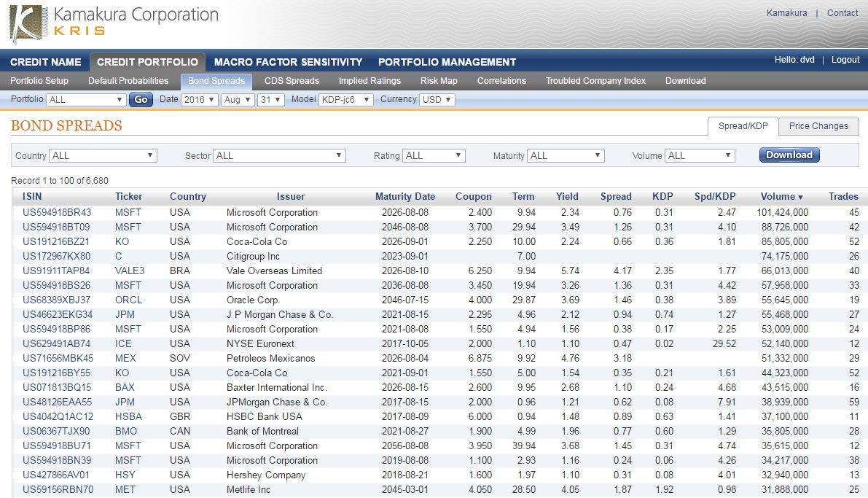Open the PORTFOLIO MANAGEMENT tab
The width and height of the screenshot is (868, 498).
pyautogui.click(x=447, y=62)
